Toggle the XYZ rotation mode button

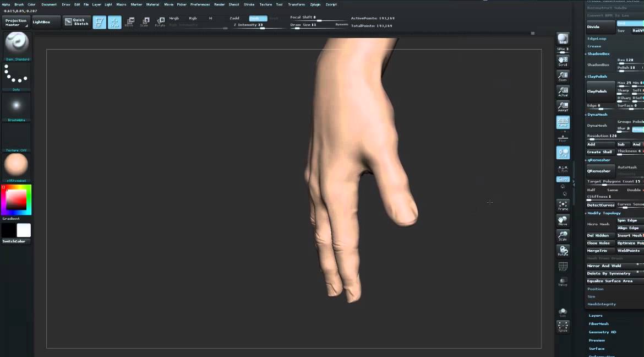point(563,179)
